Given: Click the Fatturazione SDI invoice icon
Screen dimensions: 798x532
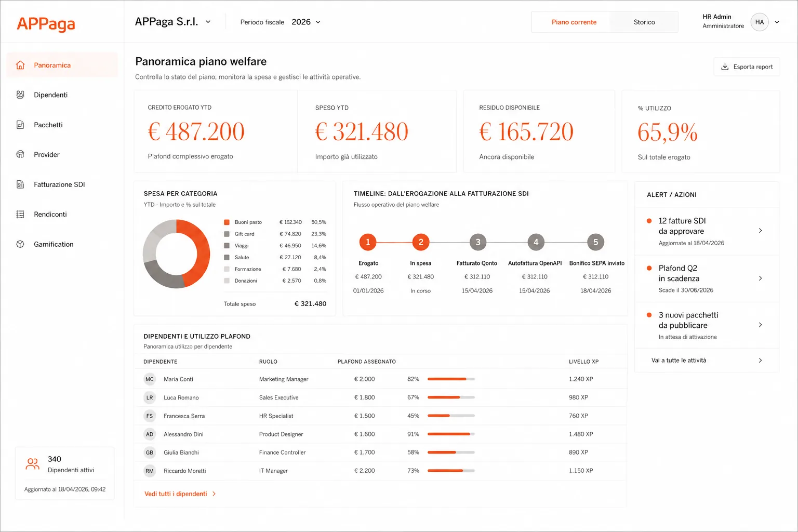Looking at the screenshot, I should pos(20,184).
